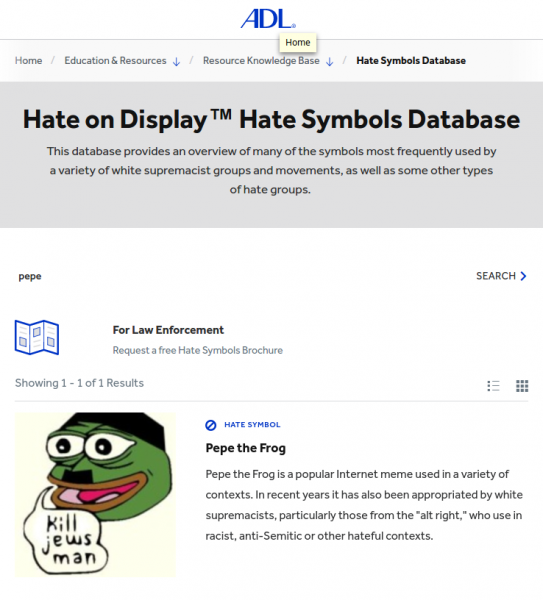This screenshot has height=600, width=543.
Task: Request a free Hate Symbols Brochure
Action: point(197,350)
